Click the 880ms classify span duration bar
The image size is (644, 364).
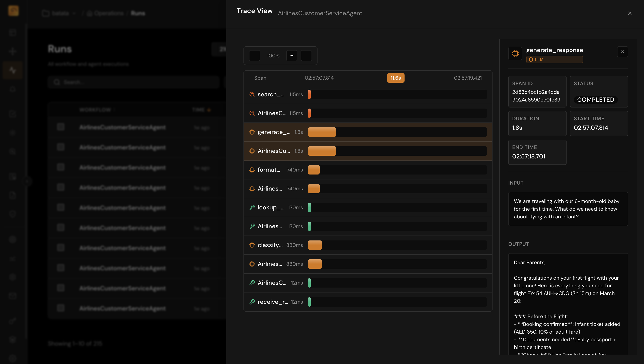click(315, 245)
